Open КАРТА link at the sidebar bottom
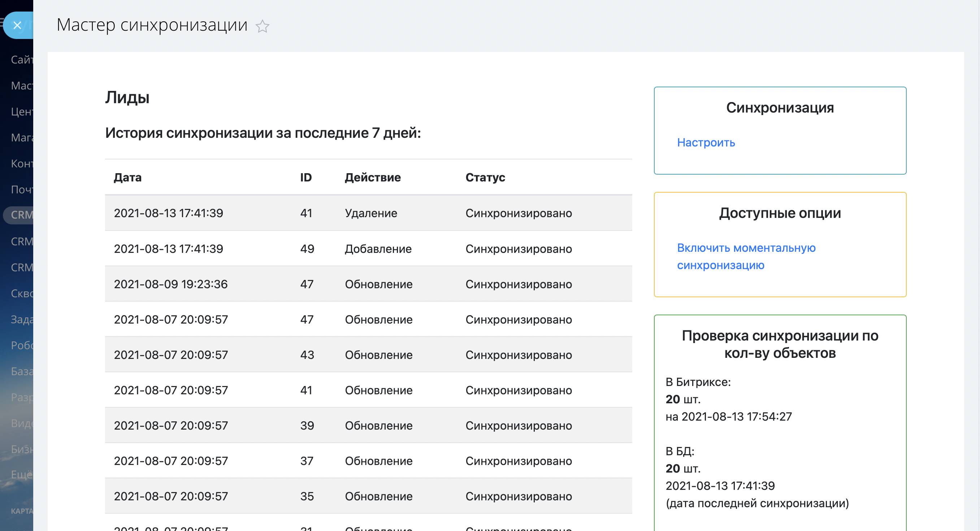 [22, 511]
